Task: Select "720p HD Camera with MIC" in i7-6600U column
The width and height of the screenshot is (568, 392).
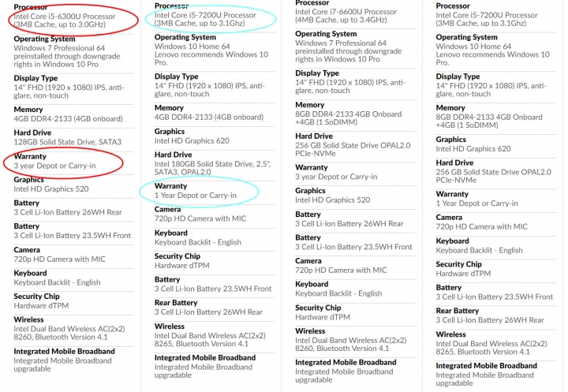Action: [x=341, y=271]
